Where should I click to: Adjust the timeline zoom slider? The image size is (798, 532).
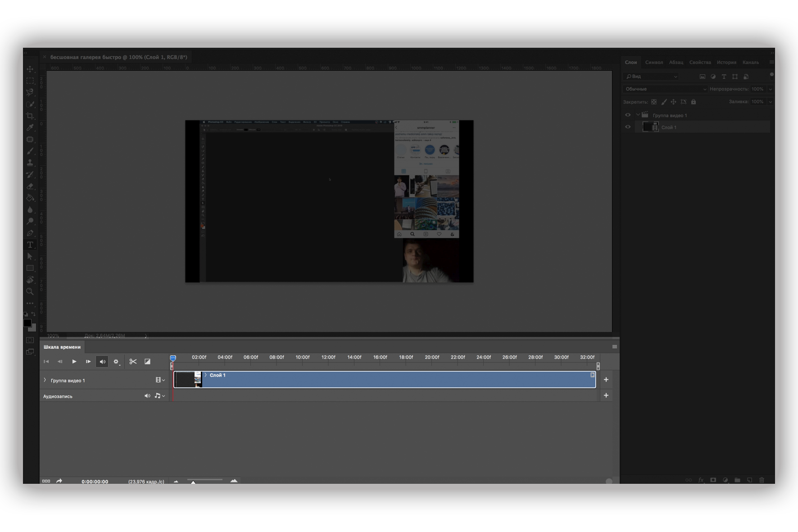click(x=193, y=482)
